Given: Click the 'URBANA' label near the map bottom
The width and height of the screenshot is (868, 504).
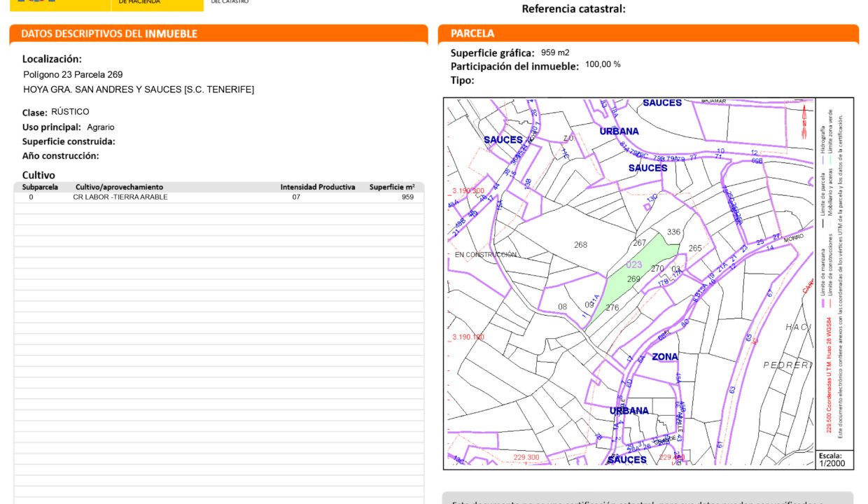Looking at the screenshot, I should (629, 411).
